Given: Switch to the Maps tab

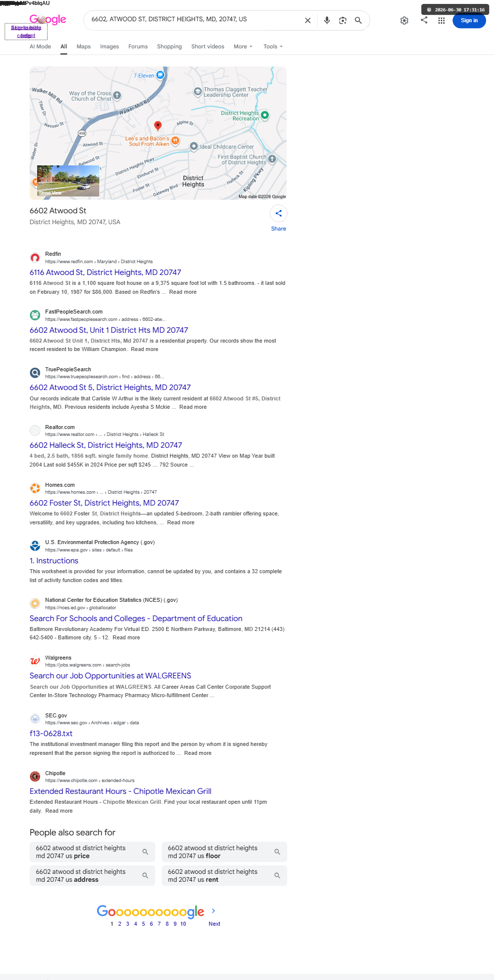Looking at the screenshot, I should pos(83,46).
